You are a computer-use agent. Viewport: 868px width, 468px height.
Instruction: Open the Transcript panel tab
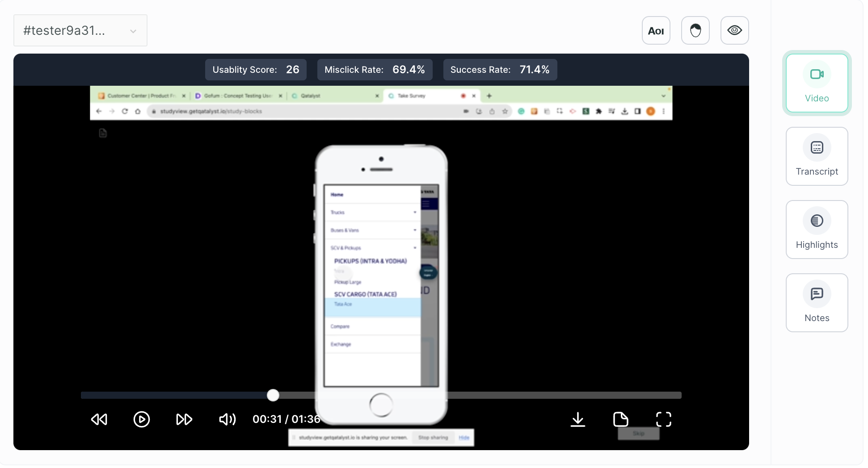tap(817, 156)
